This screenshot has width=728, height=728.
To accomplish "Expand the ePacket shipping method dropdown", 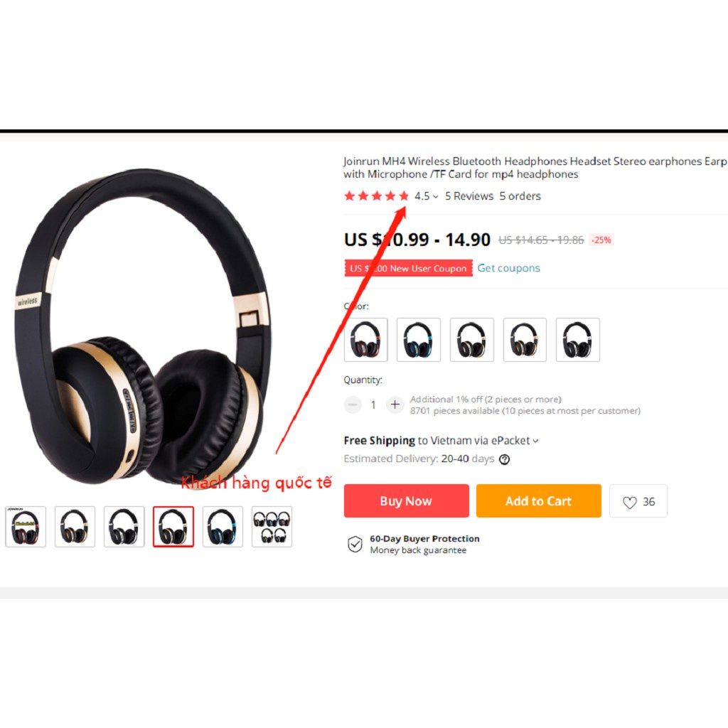I will (536, 441).
